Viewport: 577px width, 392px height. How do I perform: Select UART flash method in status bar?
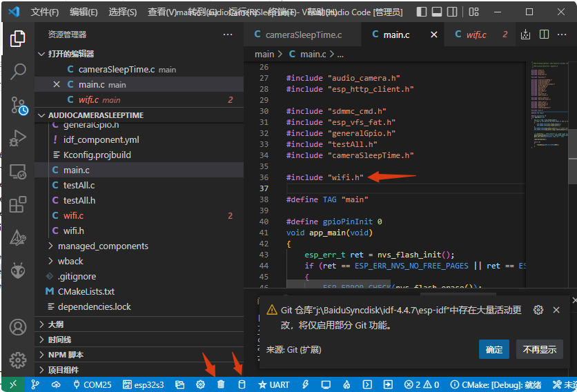(274, 384)
